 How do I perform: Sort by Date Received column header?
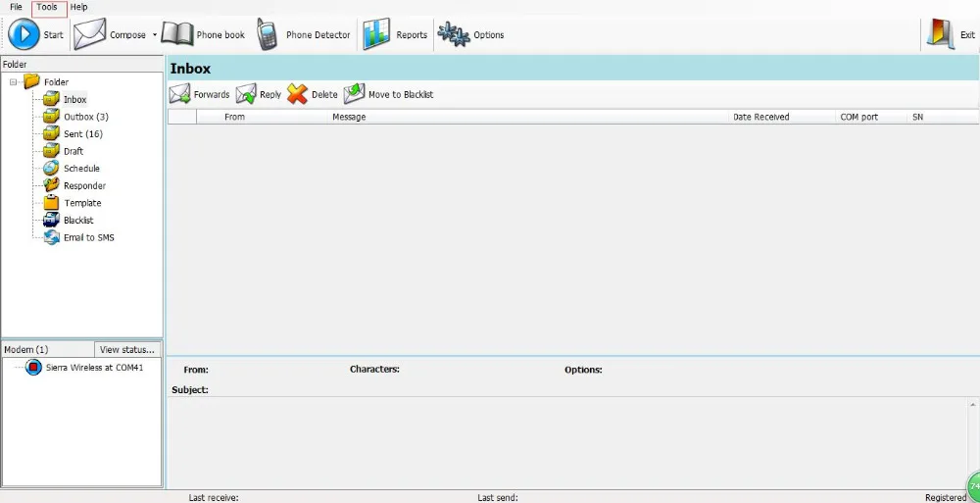(x=782, y=117)
